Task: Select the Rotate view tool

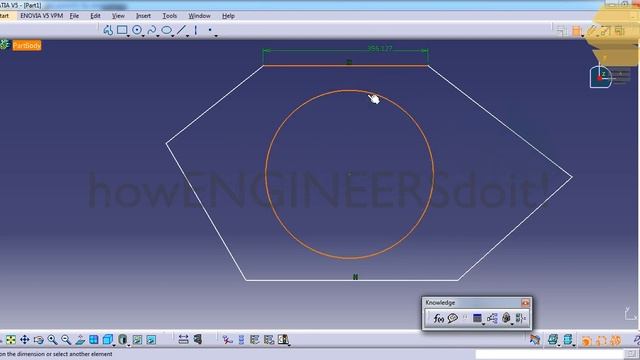Action: [x=38, y=340]
